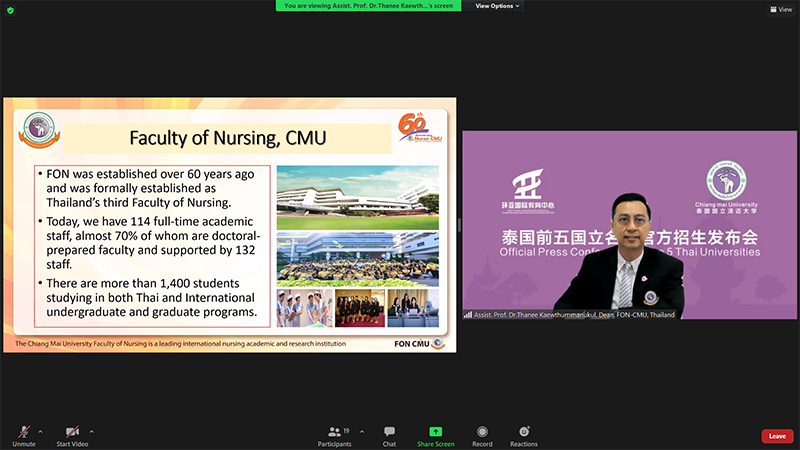Click the slide footer about leading international nursing
This screenshot has width=800, height=450.
coord(180,343)
